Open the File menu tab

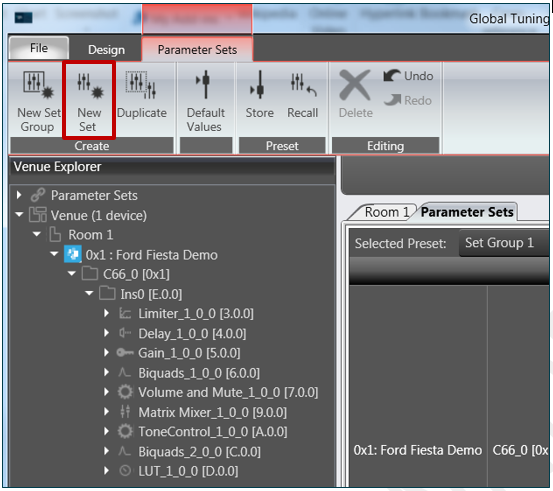tap(39, 48)
